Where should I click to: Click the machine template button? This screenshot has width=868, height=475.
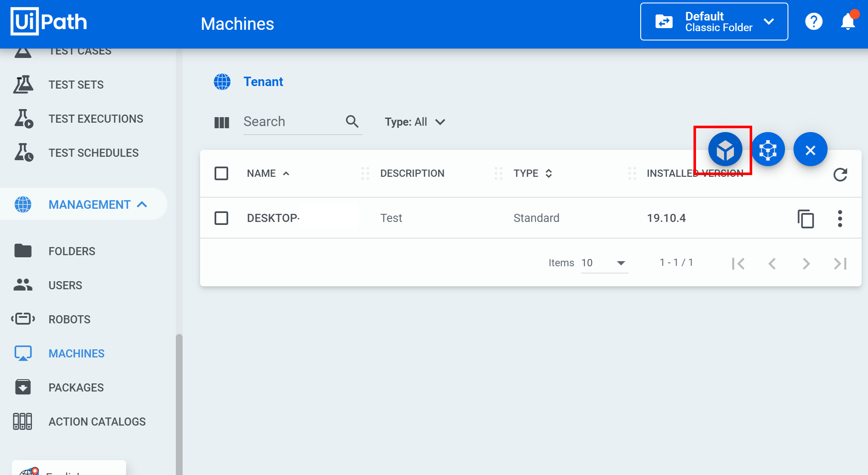[x=768, y=150]
